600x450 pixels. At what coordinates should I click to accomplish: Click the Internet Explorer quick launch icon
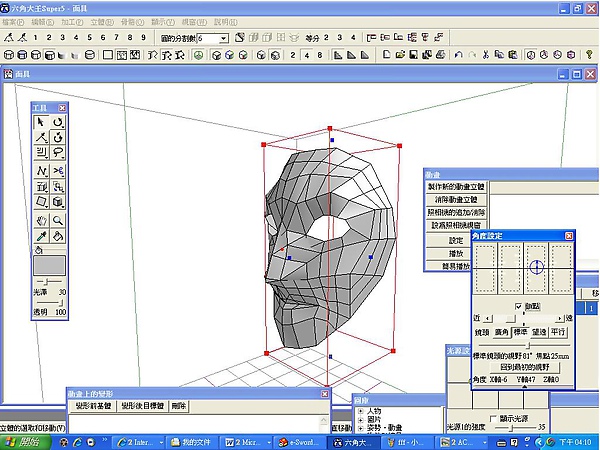77,443
